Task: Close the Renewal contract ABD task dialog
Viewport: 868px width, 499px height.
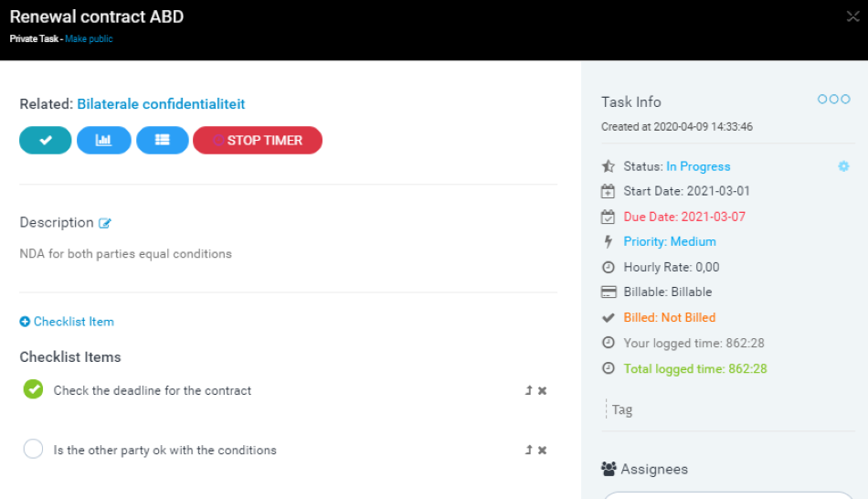Action: [x=853, y=15]
